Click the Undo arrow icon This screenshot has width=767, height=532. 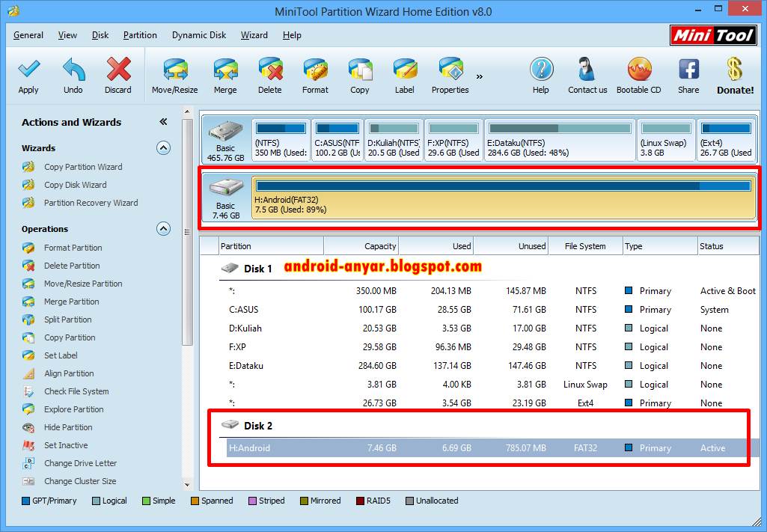pos(73,69)
